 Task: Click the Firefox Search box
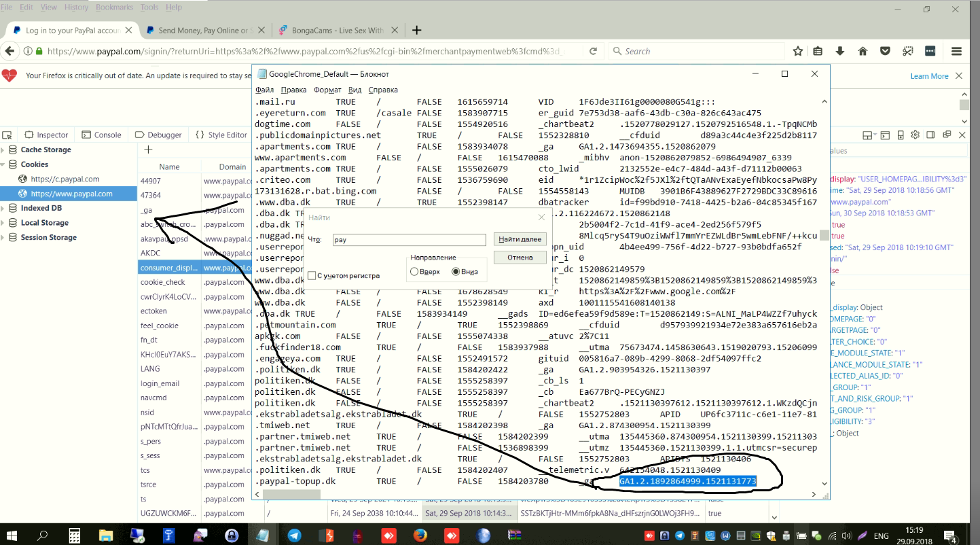(x=696, y=51)
